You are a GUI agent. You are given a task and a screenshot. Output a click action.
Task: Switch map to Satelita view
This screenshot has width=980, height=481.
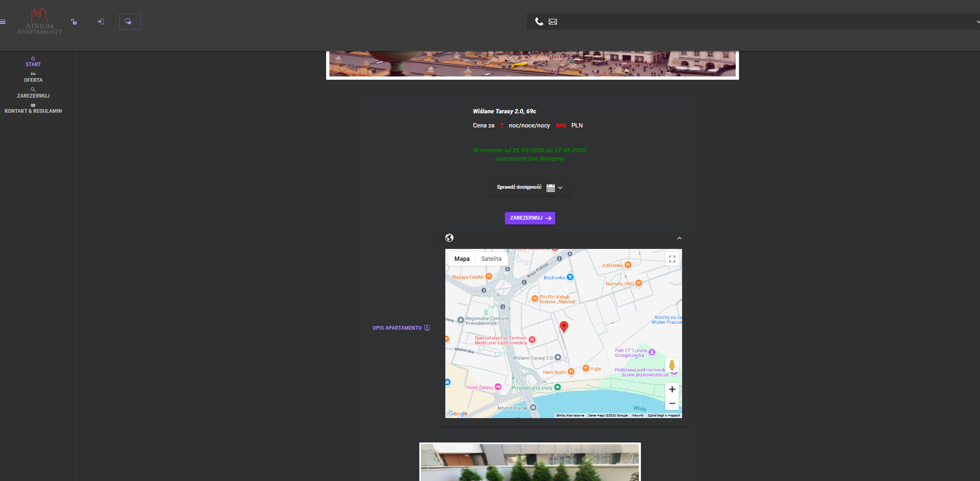click(491, 259)
